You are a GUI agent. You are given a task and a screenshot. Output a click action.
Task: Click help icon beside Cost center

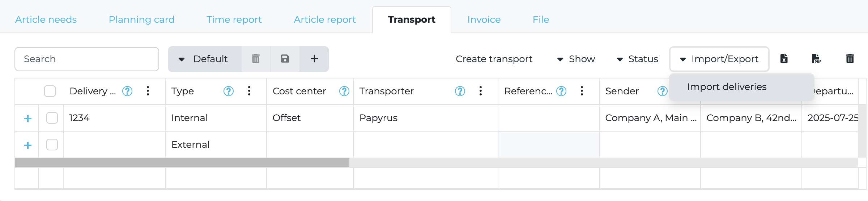click(344, 91)
